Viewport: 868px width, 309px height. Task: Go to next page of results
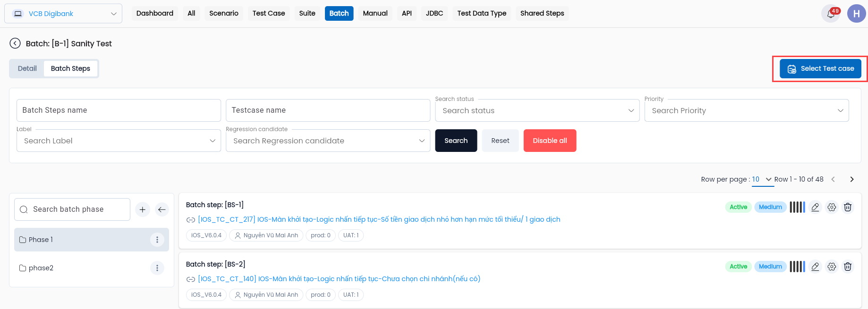coord(852,179)
